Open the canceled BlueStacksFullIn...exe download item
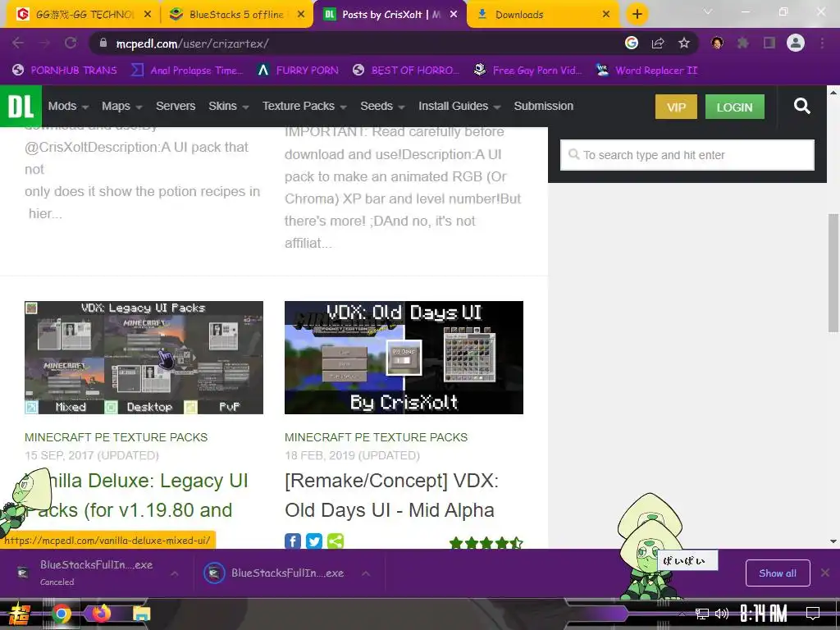 [x=87, y=573]
